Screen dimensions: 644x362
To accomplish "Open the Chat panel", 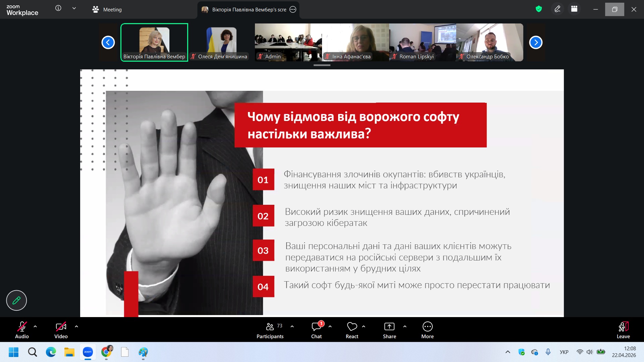I will (x=316, y=330).
